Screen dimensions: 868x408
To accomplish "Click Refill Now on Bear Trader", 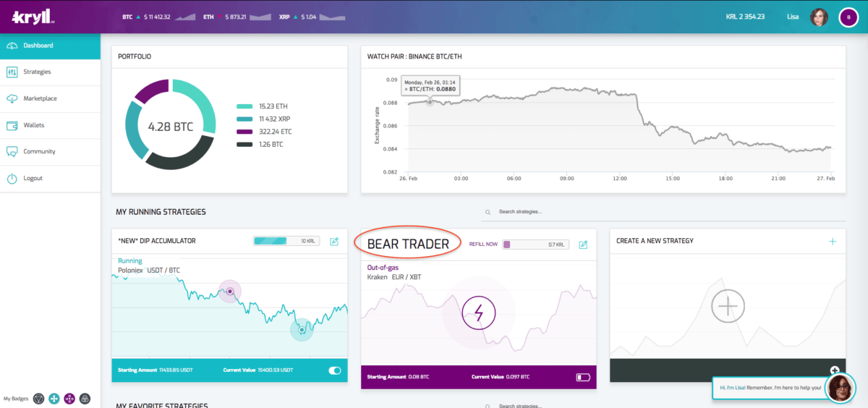I will click(483, 245).
